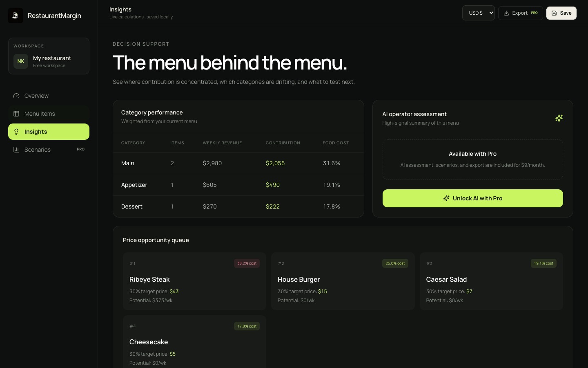The width and height of the screenshot is (588, 368).
Task: Click the Category performance heading
Action: [152, 112]
